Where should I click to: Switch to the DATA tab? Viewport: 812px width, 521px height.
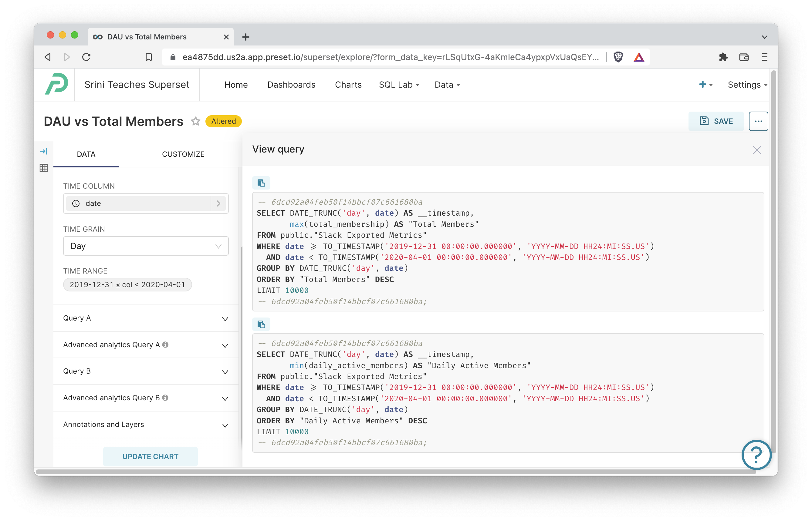point(86,153)
